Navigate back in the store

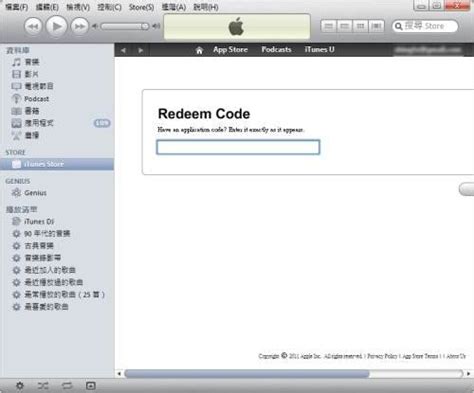point(124,50)
